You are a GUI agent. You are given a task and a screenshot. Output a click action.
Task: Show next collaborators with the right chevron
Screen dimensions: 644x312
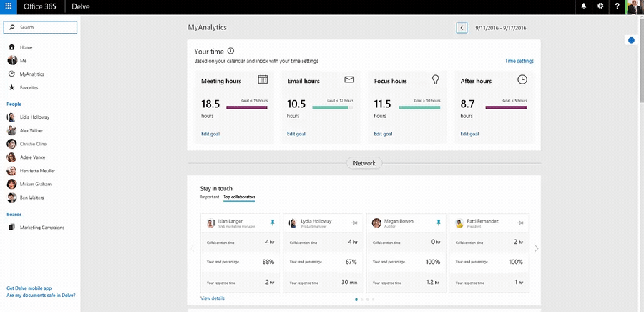click(537, 248)
